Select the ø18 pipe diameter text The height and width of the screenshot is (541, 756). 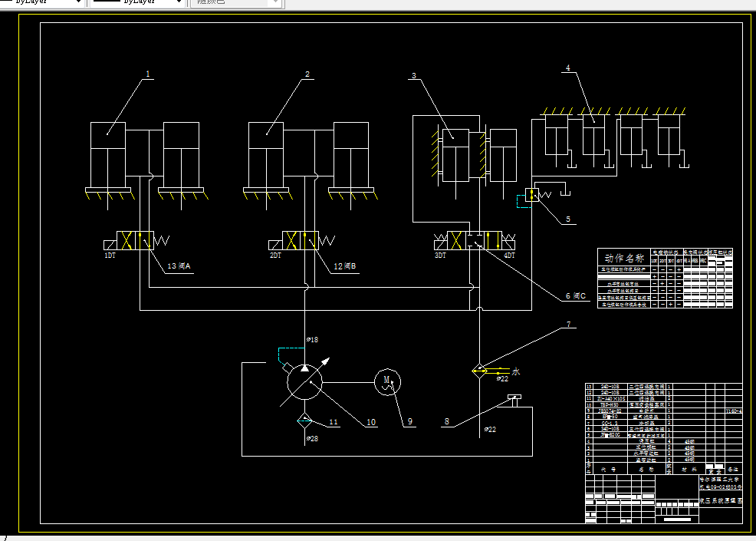pos(312,340)
